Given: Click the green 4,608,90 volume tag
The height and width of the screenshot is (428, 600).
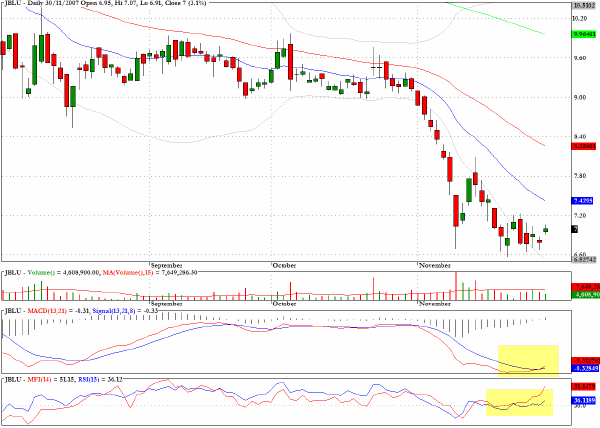Looking at the screenshot, I should (x=586, y=295).
